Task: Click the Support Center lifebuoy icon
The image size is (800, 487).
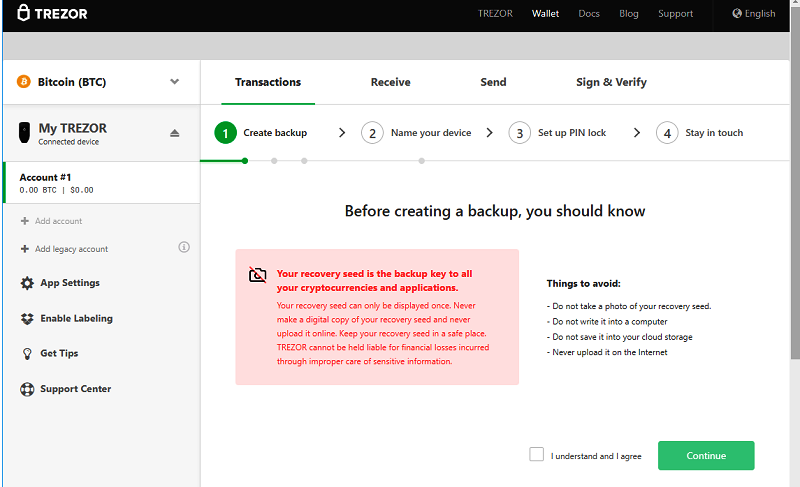Action: coord(27,389)
